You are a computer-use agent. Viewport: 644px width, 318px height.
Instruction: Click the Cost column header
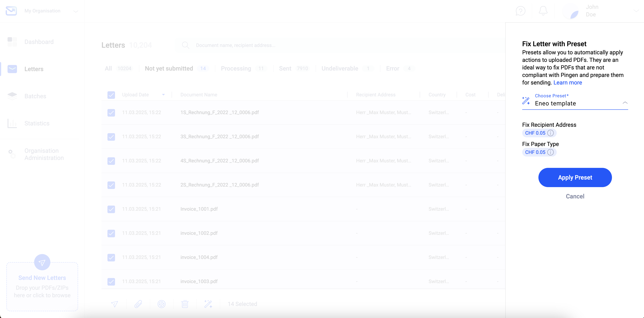pos(470,95)
